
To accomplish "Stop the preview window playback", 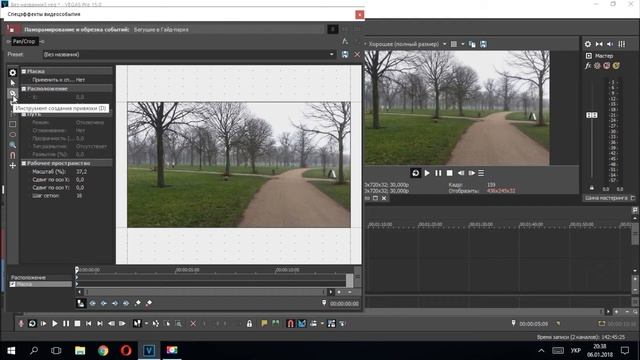I will point(449,173).
